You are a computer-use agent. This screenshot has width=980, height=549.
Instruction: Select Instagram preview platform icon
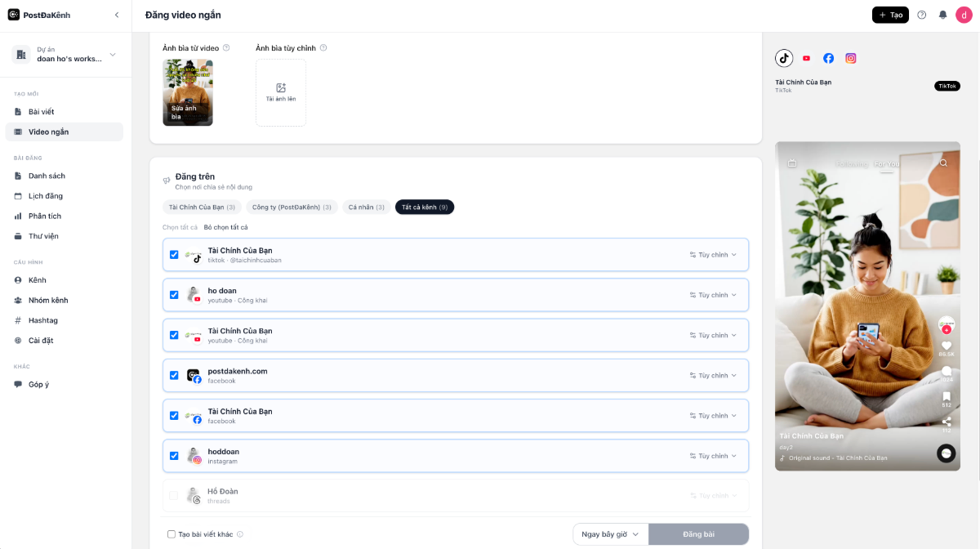[x=851, y=58]
